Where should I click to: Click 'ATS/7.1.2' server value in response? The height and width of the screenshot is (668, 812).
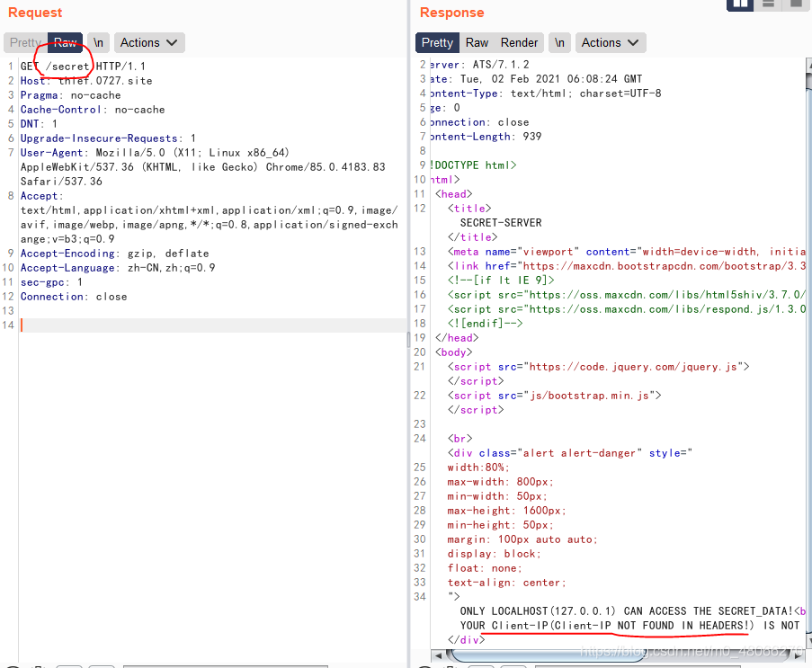point(501,65)
